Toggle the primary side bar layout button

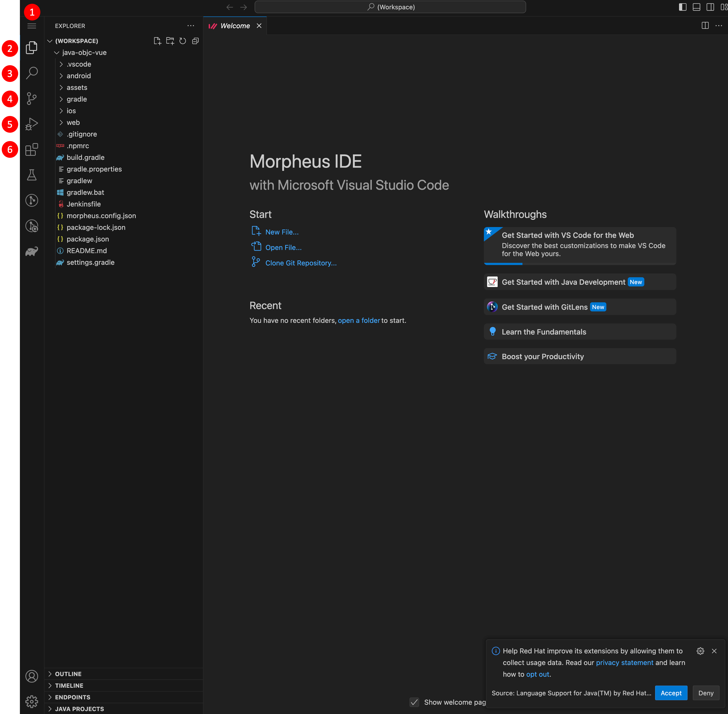[x=682, y=7]
